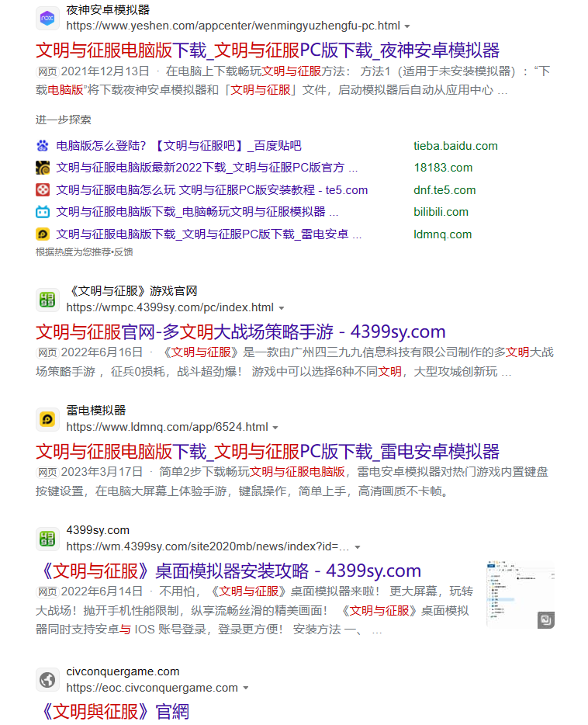The image size is (588, 725).
Task: Click the wmpc.4399sy.com/pc/index.html URL
Action: pyautogui.click(x=170, y=307)
